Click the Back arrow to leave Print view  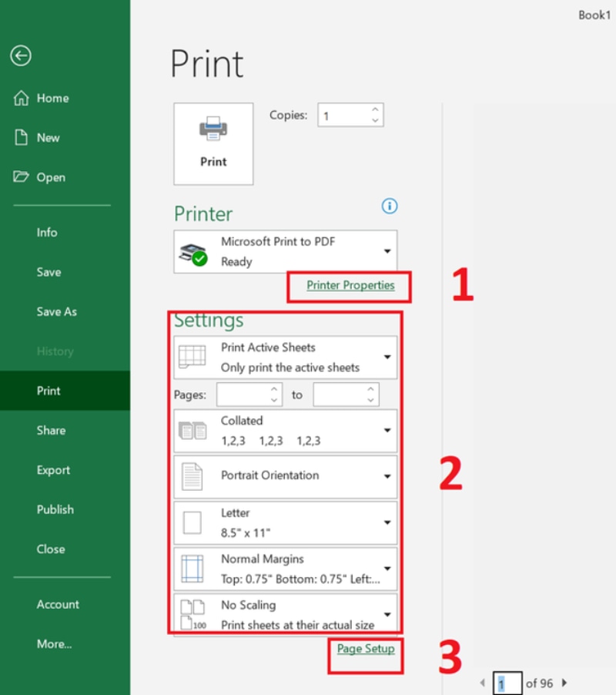(x=20, y=55)
